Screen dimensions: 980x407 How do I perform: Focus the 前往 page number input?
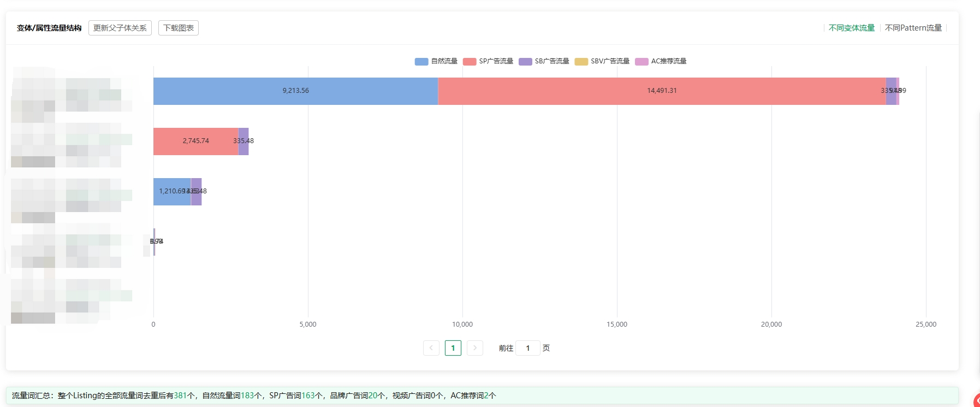[x=528, y=348]
